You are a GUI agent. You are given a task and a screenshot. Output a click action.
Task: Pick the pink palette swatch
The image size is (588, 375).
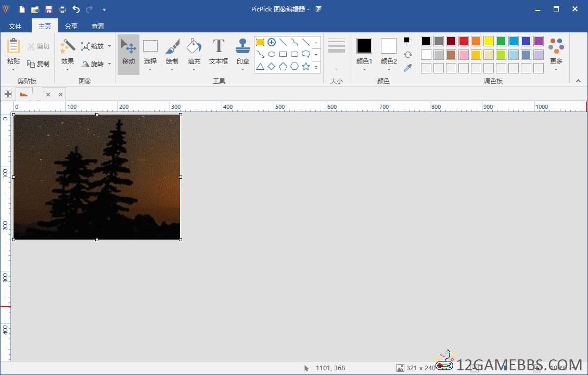pyautogui.click(x=464, y=55)
